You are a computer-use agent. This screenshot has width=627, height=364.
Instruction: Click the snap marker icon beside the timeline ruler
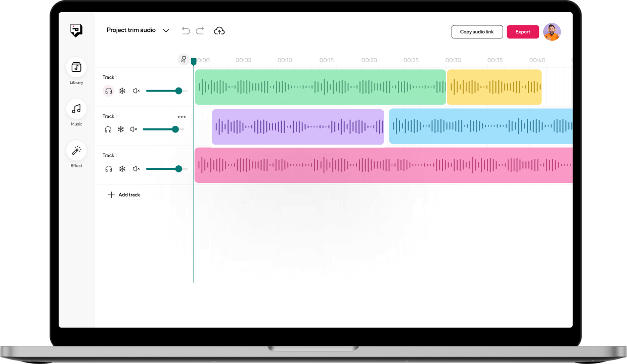pyautogui.click(x=183, y=60)
